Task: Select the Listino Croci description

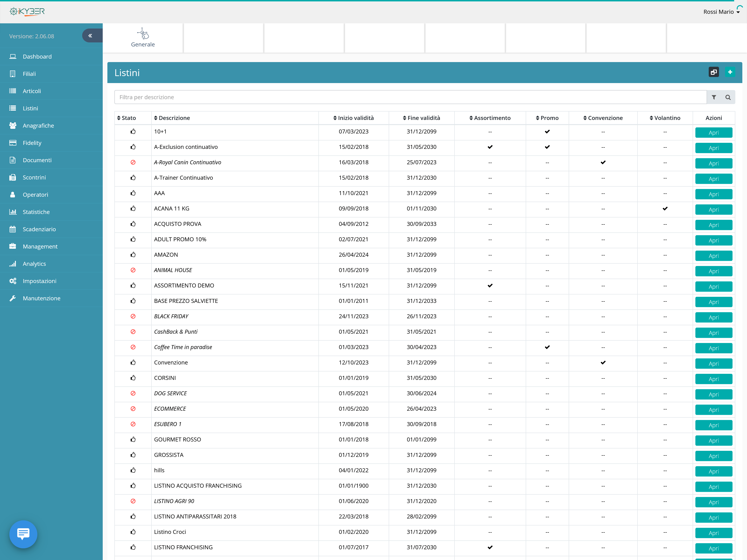Action: pyautogui.click(x=170, y=532)
